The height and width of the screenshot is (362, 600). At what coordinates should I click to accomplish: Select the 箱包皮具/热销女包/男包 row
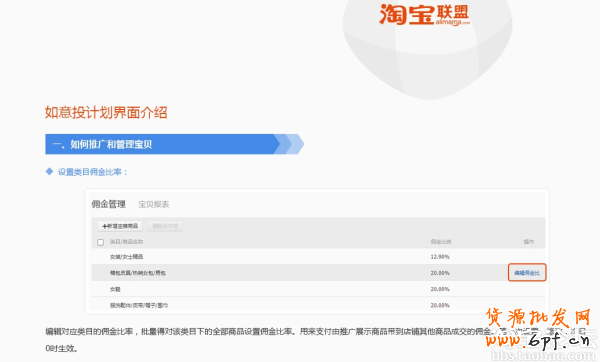(318, 272)
